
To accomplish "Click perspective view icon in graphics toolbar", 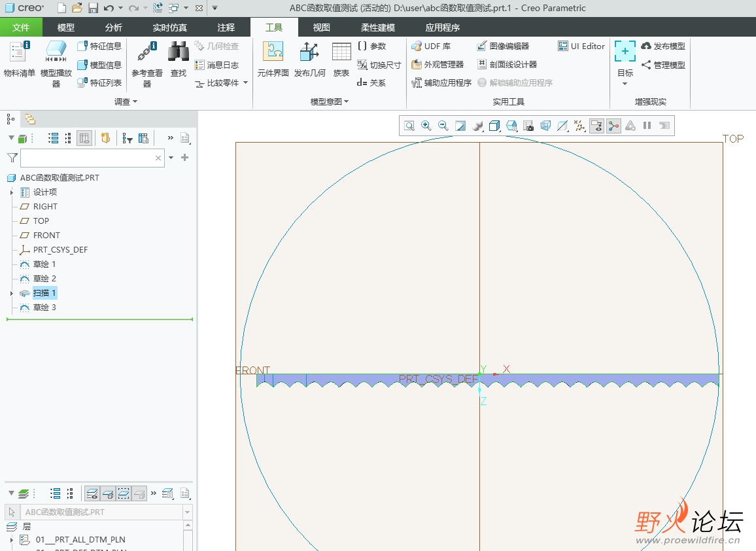I will [x=545, y=126].
